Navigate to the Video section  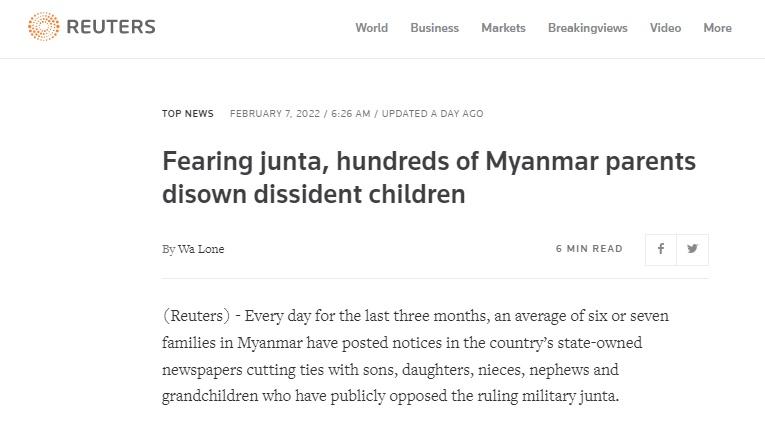[665, 28]
